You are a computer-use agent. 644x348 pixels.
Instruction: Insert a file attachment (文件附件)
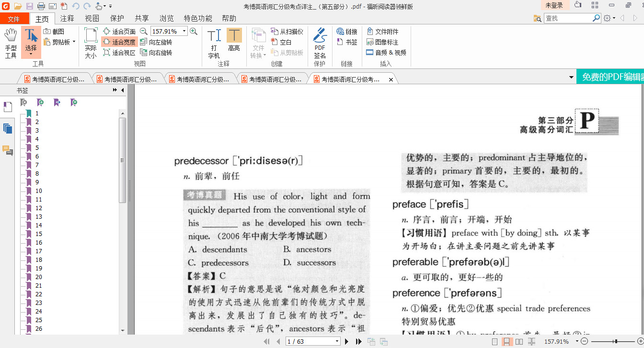coord(383,31)
